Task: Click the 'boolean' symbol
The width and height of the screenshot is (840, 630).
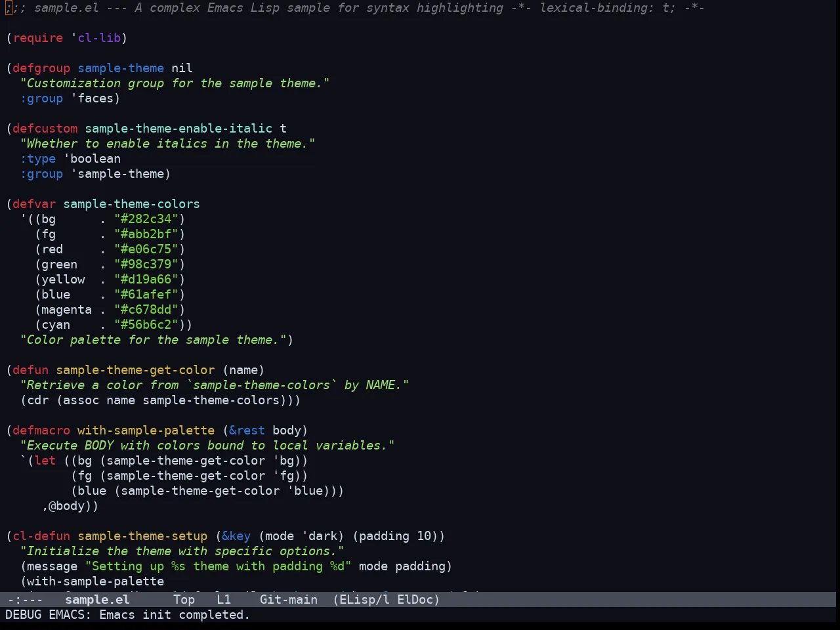Action: pyautogui.click(x=96, y=159)
